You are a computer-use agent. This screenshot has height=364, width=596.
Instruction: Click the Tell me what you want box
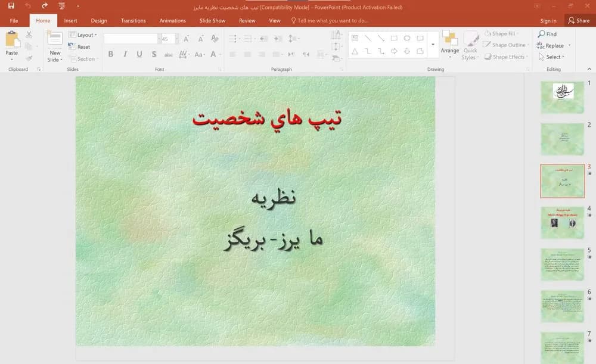coord(330,20)
